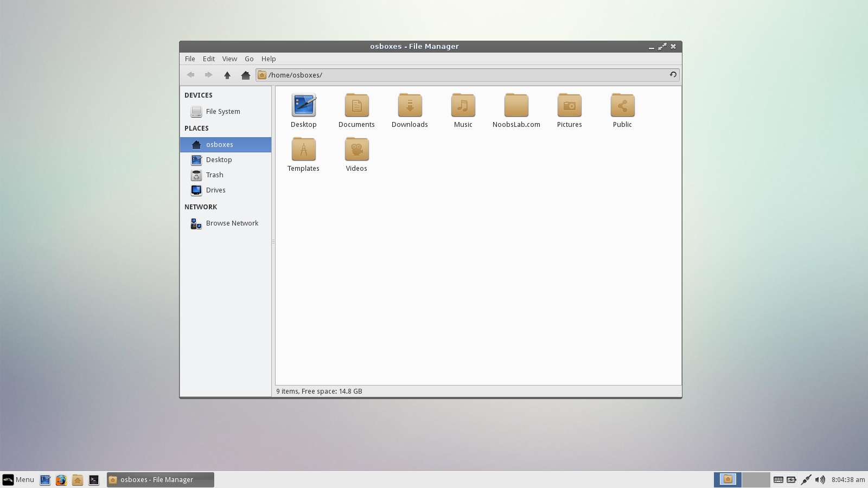Select File System under Devices
The image size is (868, 488).
222,112
